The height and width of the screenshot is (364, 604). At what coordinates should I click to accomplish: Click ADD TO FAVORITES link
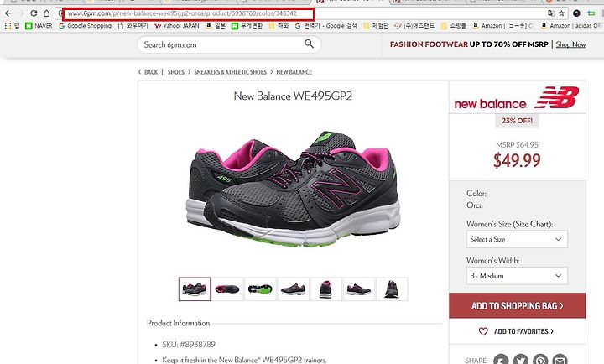(x=523, y=331)
